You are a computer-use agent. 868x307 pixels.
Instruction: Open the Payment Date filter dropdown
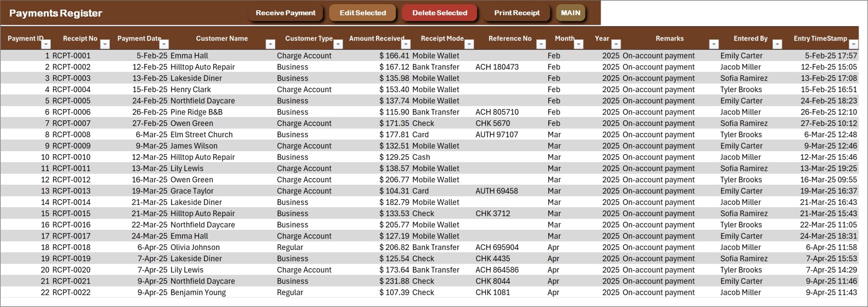pos(164,44)
